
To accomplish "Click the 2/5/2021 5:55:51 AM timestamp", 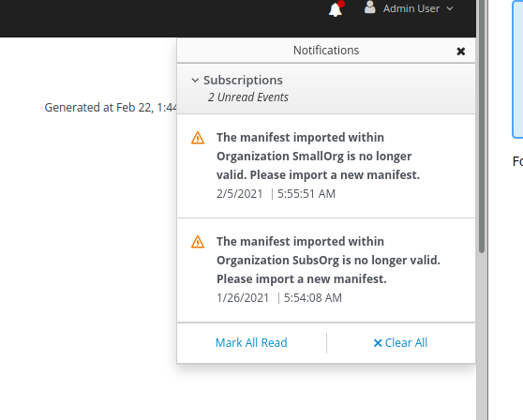I will (276, 194).
